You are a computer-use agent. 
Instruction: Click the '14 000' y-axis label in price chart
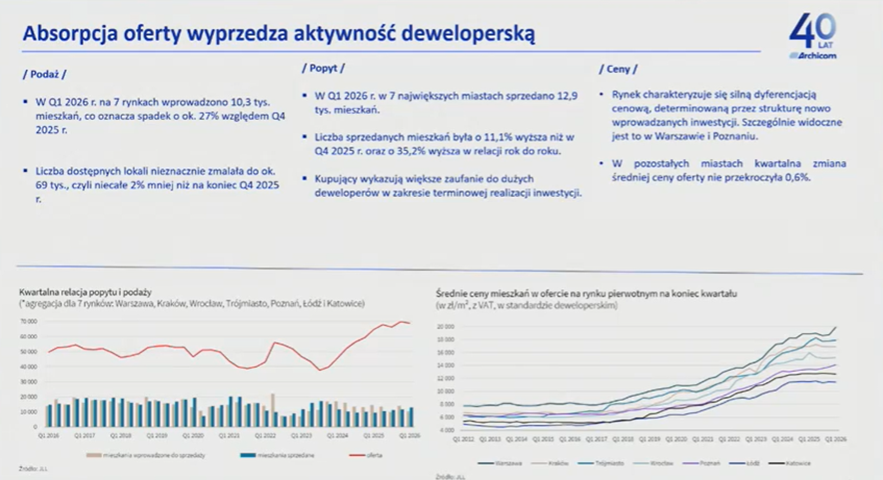coord(445,366)
